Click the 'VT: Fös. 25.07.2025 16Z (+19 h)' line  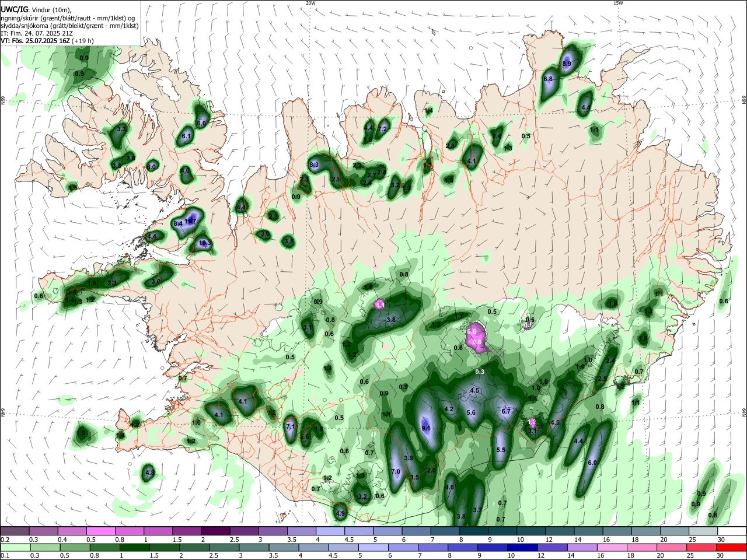click(x=47, y=41)
